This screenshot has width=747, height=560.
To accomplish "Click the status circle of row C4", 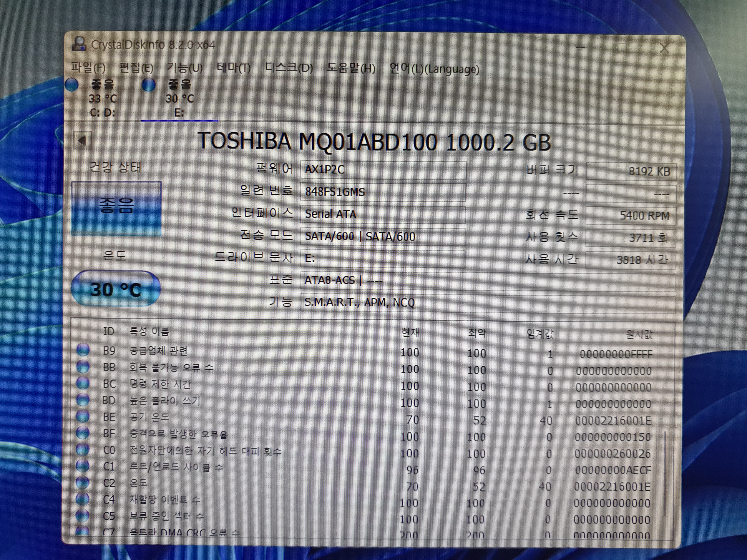I will (82, 499).
